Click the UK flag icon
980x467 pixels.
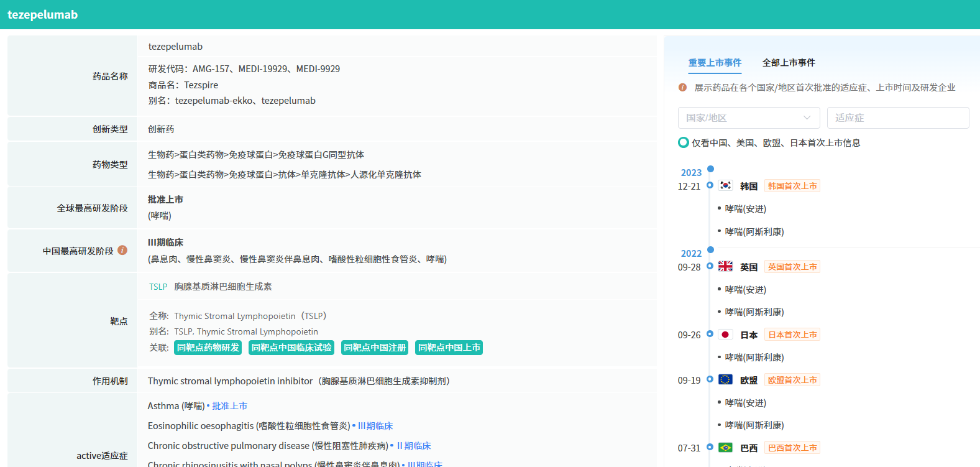click(x=725, y=266)
